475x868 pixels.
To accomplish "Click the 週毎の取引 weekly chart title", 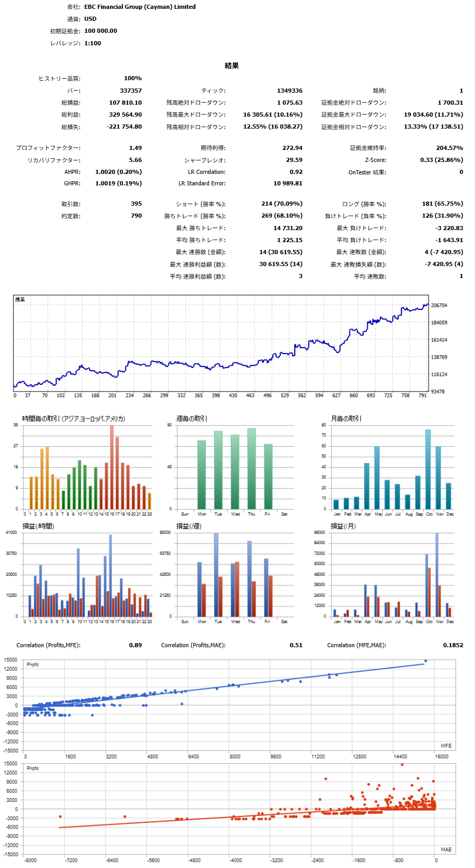I will 192,419.
